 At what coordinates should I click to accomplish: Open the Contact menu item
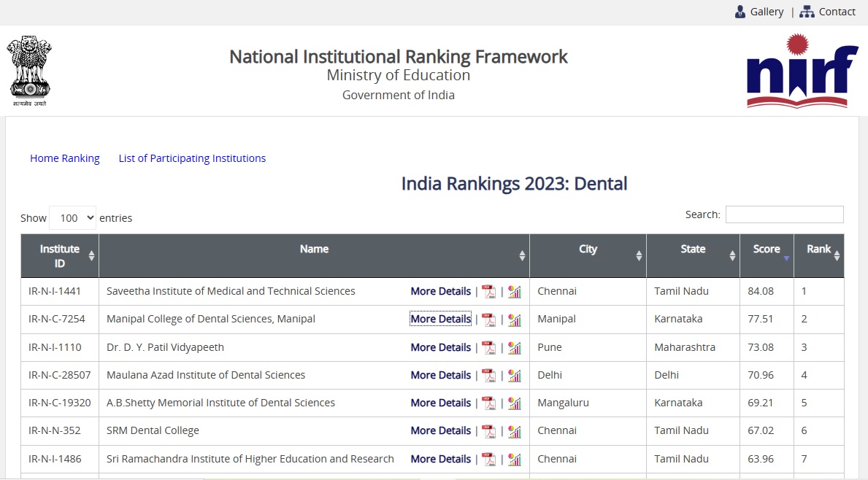click(x=828, y=12)
